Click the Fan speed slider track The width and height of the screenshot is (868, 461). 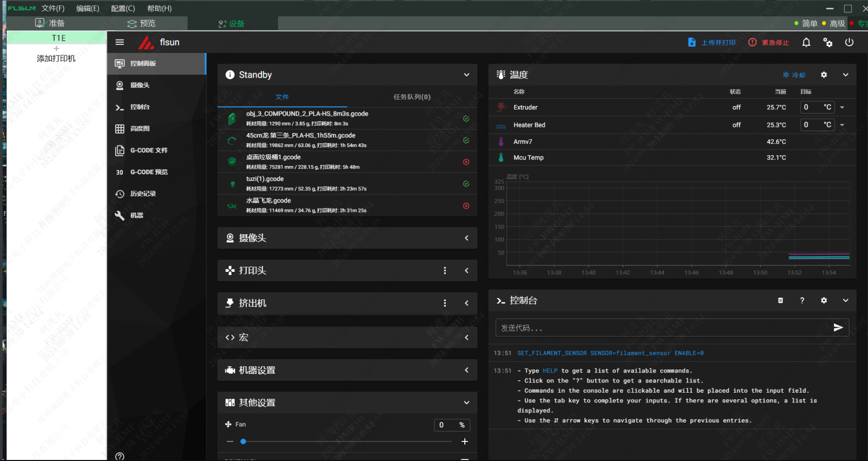tap(347, 441)
